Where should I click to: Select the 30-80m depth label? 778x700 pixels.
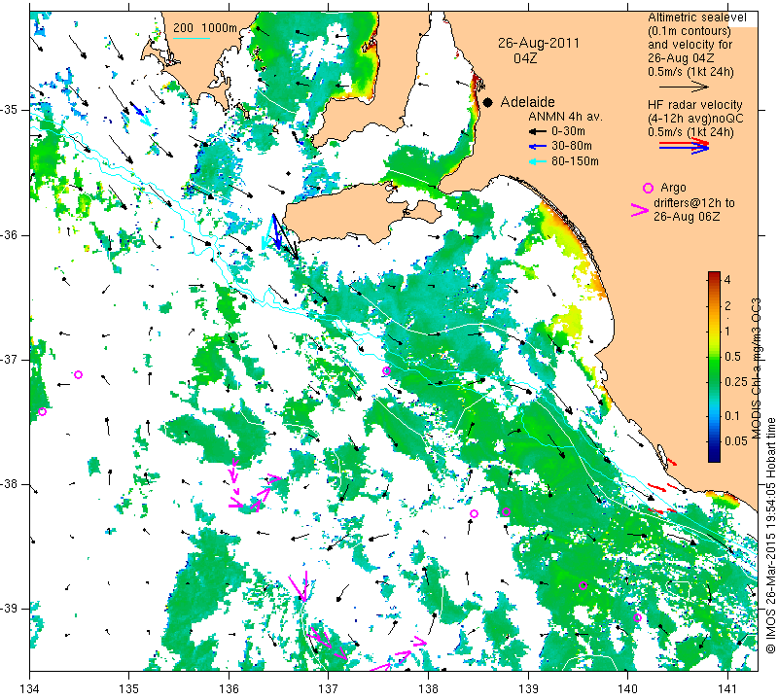[x=572, y=146]
